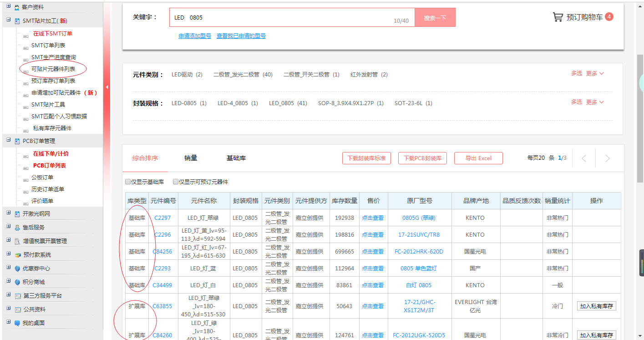644x340 pixels.
Task: Click the keyword search input field
Action: (x=291, y=17)
